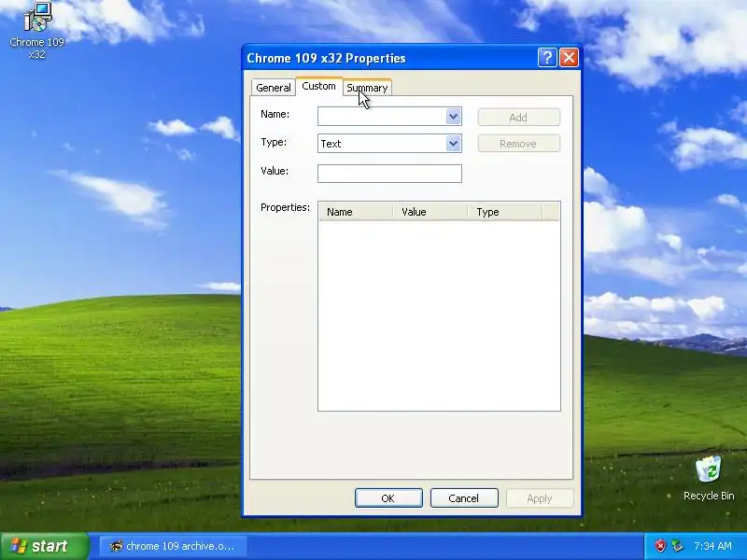Screen dimensions: 747x560
Task: Switch to chrome 109 archive taskbar window
Action: (174, 546)
